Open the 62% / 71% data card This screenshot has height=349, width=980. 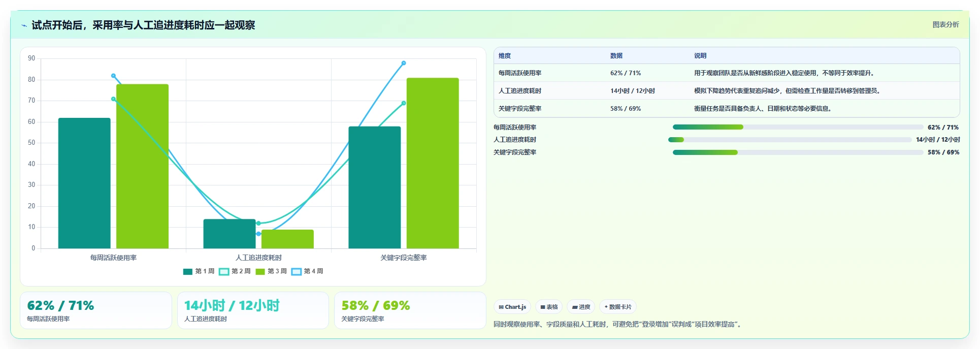96,310
